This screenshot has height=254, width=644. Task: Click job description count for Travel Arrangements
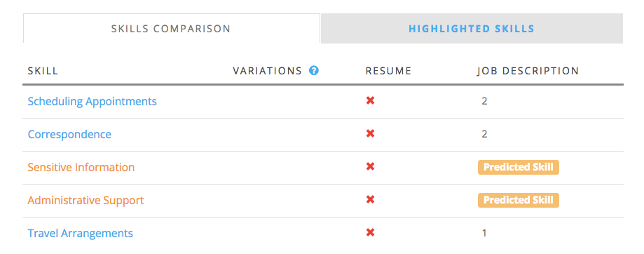(484, 233)
